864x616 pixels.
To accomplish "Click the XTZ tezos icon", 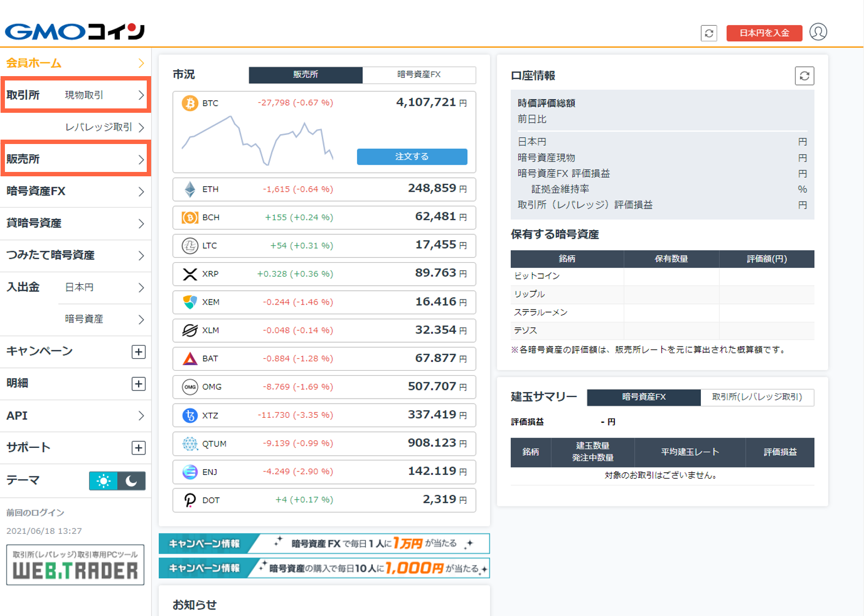I will point(190,415).
